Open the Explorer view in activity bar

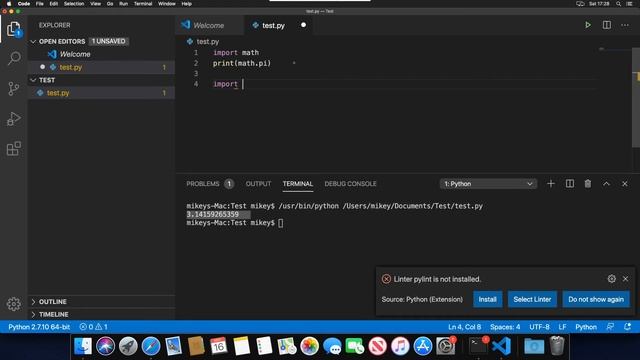13,29
